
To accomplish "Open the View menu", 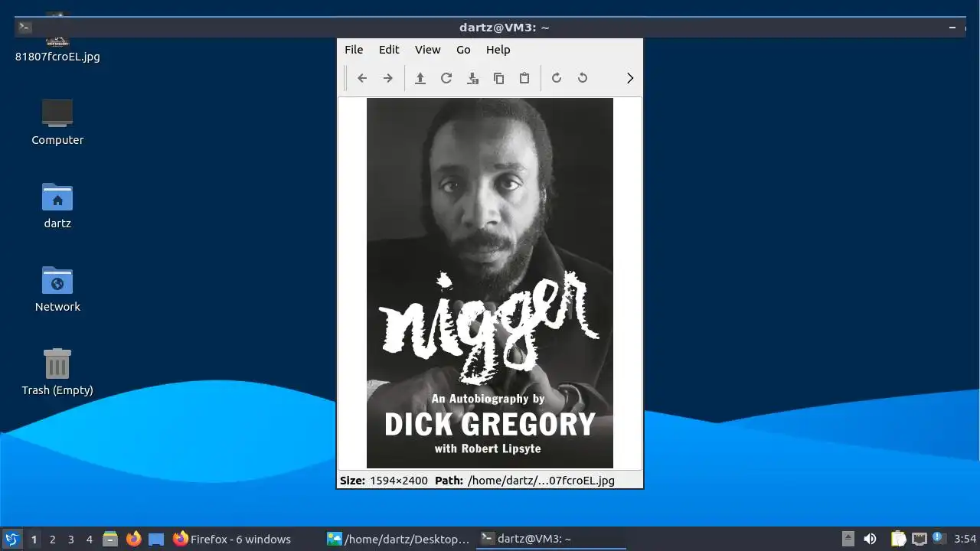I will coord(427,50).
